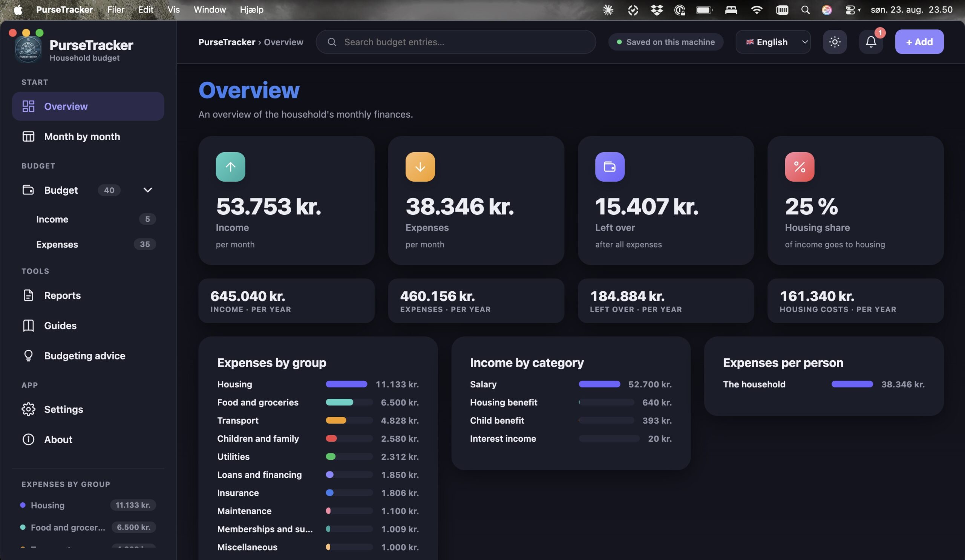The height and width of the screenshot is (560, 965).
Task: Open the Filer menu
Action: click(116, 9)
